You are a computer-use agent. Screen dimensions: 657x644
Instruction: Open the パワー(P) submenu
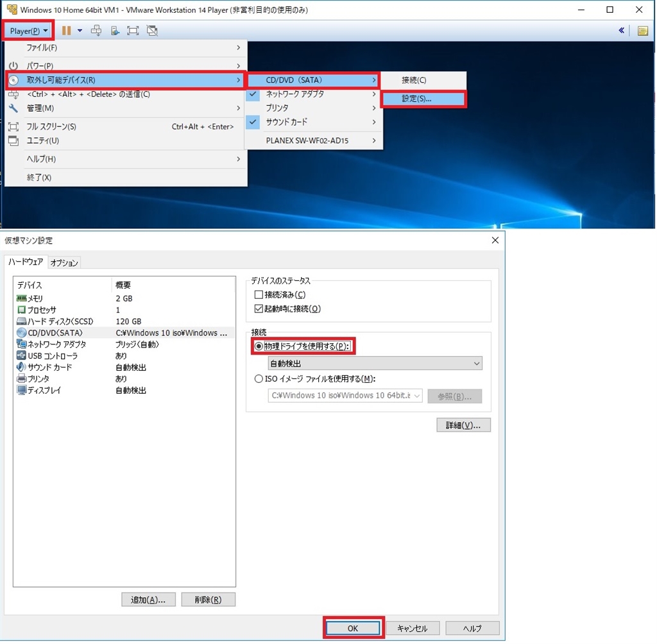pos(125,66)
